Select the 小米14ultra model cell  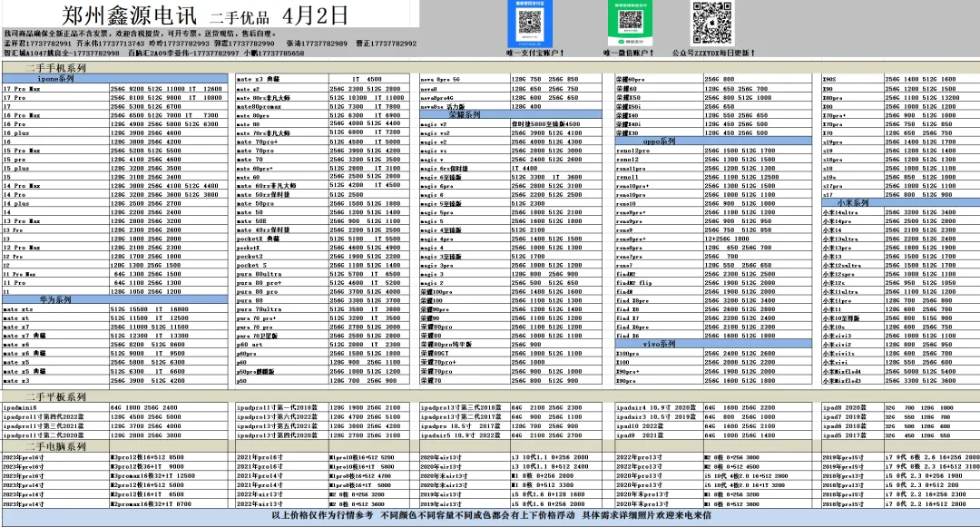click(x=853, y=212)
